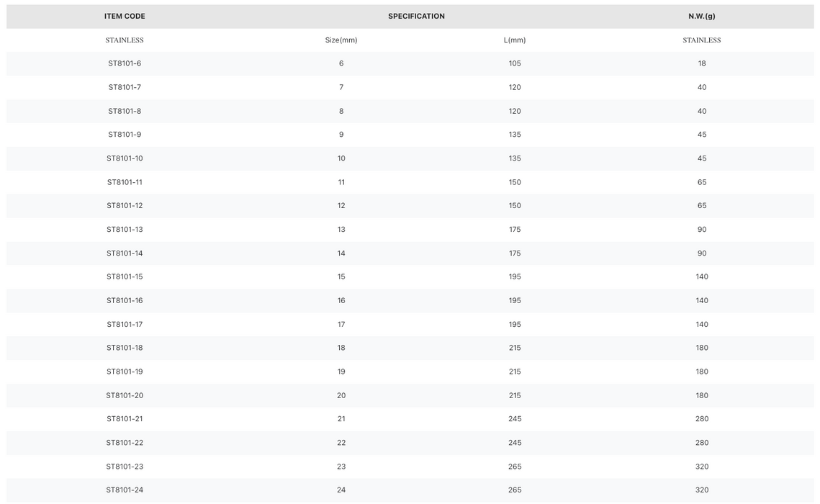Click item code ST8101-20

(x=125, y=395)
